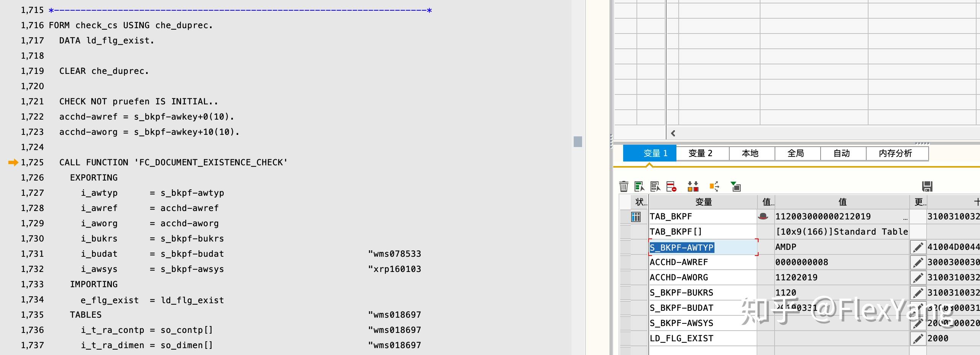Click the "xrp160103 comment
Image resolution: width=980 pixels, height=355 pixels.
tap(395, 269)
